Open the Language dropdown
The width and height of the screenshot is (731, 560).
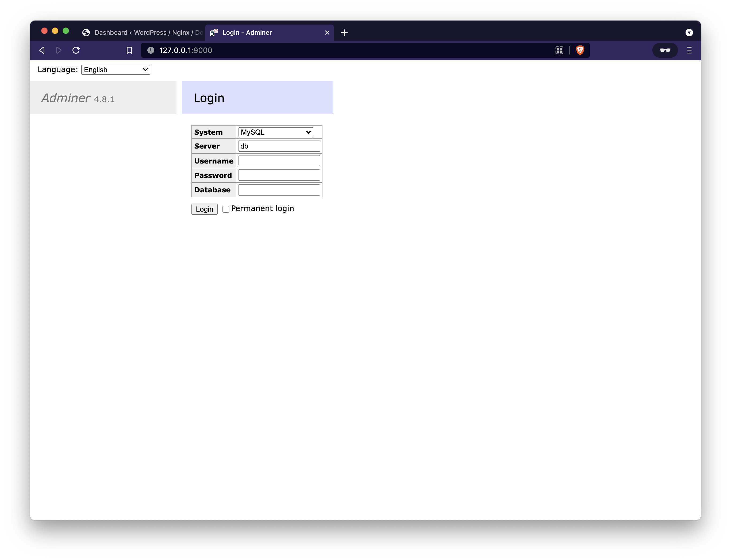point(116,70)
